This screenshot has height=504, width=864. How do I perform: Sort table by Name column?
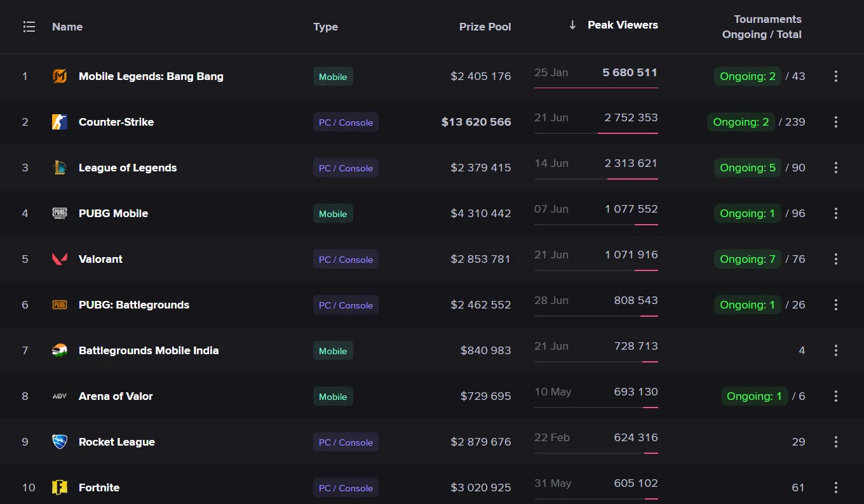(x=67, y=27)
